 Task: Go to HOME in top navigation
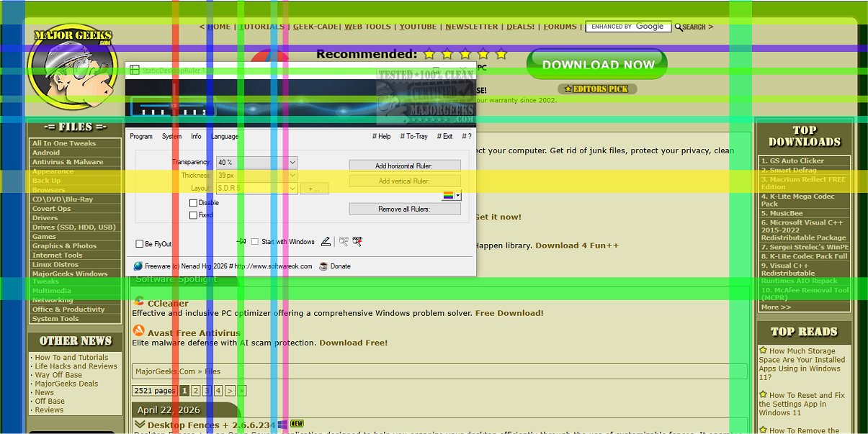pyautogui.click(x=219, y=27)
